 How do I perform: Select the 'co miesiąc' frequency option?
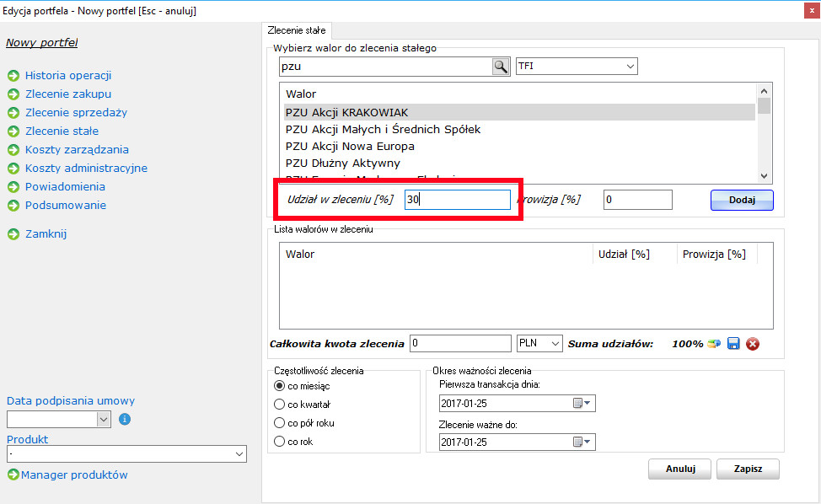[x=280, y=385]
